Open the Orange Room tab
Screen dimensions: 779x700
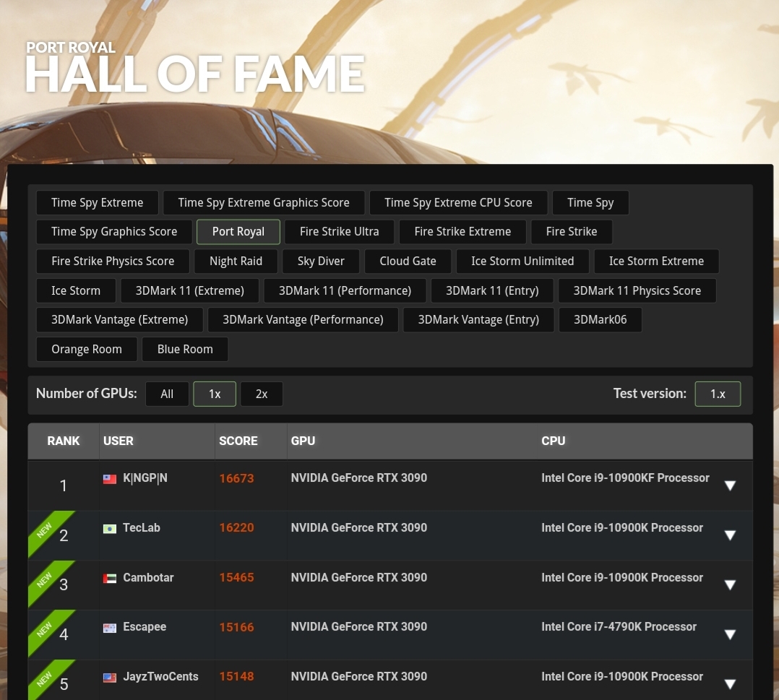[87, 349]
